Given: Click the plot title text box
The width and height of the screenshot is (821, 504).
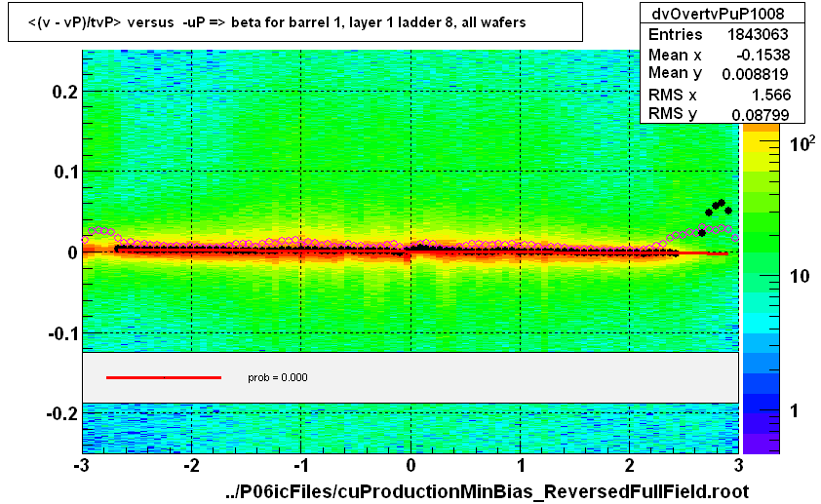Looking at the screenshot, I should [295, 22].
